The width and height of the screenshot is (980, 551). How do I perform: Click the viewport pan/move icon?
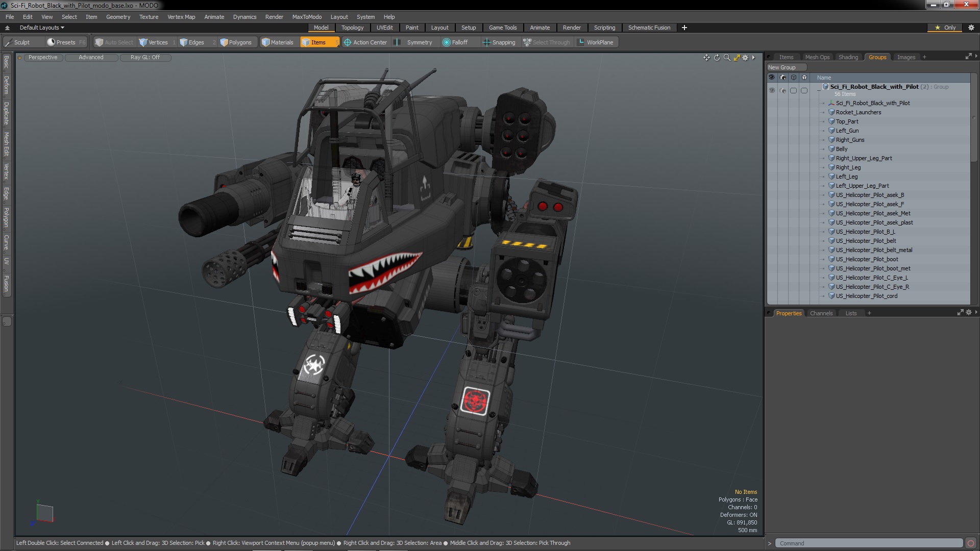pos(706,58)
